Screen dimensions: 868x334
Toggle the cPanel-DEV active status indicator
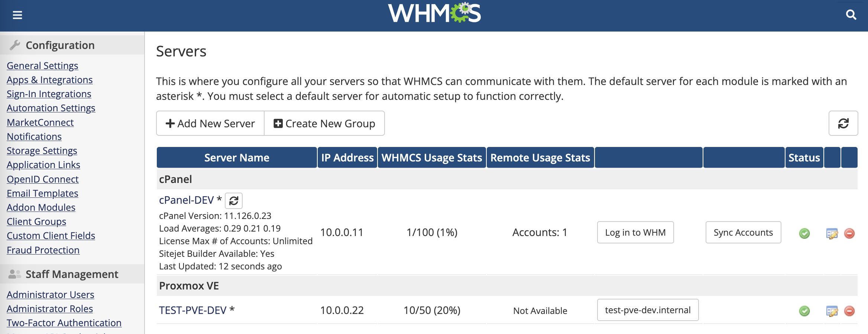(x=804, y=233)
